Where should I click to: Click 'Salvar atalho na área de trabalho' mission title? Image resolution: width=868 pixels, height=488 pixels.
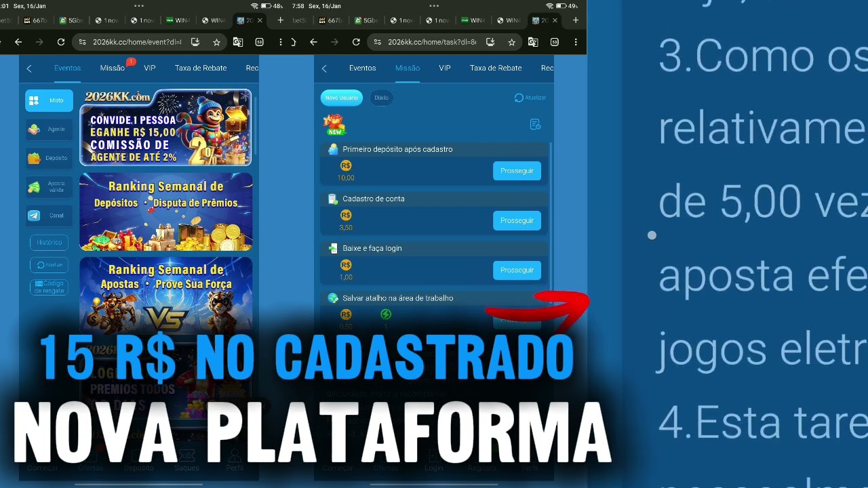[398, 298]
